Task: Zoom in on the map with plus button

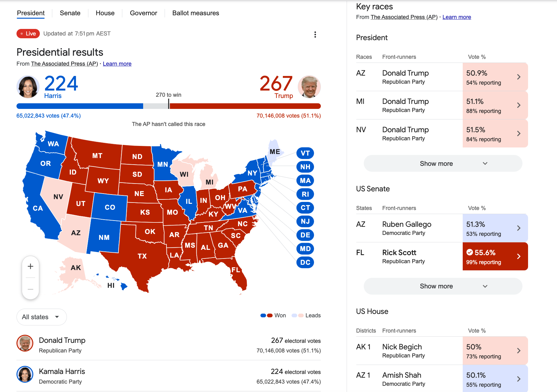Action: pos(30,266)
